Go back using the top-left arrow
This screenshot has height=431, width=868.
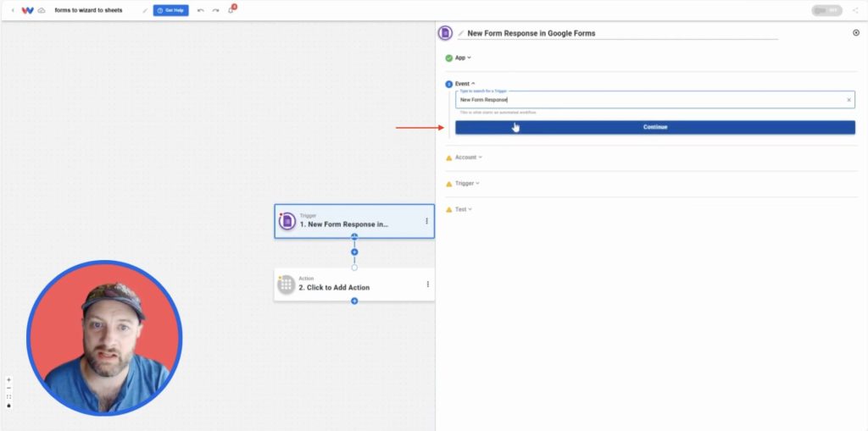point(13,10)
